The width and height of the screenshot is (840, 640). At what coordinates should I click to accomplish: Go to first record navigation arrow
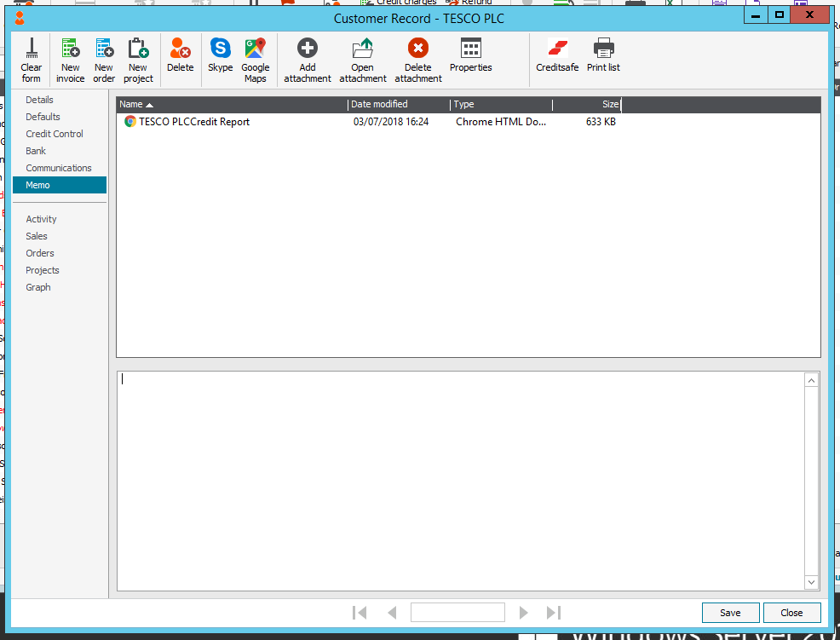tap(360, 612)
